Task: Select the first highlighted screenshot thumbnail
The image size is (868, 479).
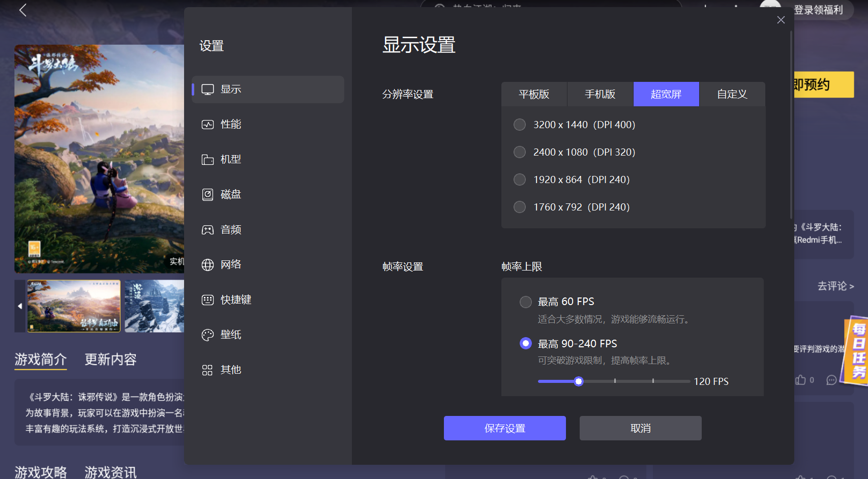Action: (74, 306)
